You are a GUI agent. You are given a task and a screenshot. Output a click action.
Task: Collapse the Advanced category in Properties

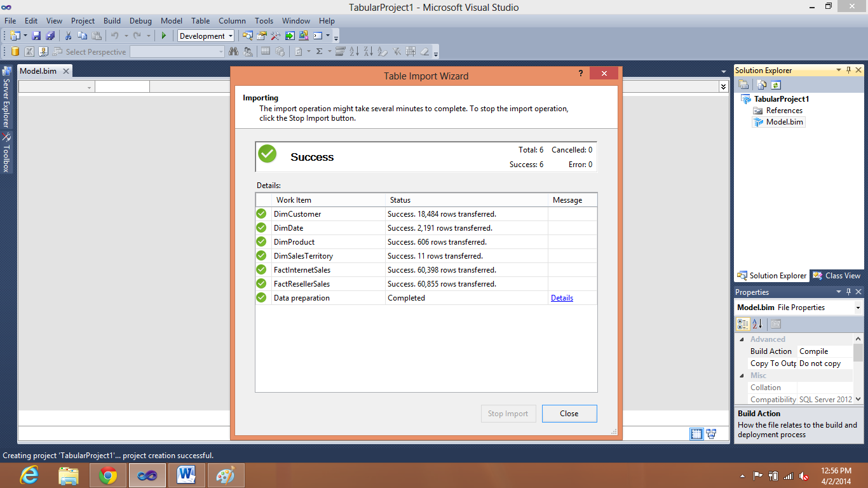pos(741,339)
